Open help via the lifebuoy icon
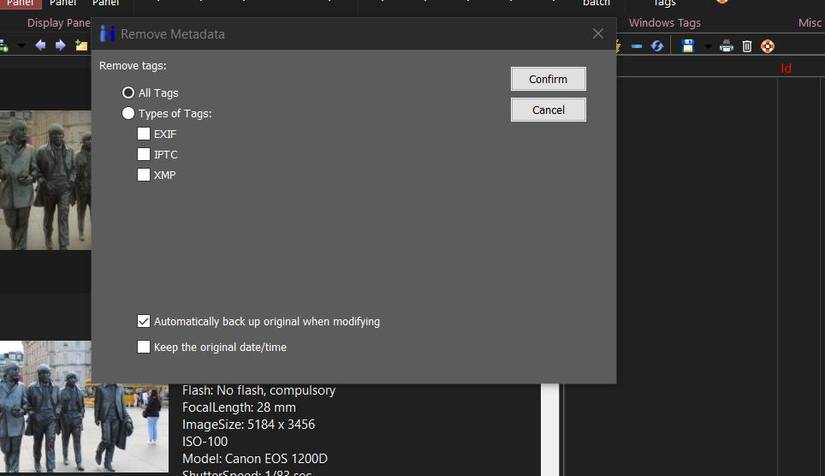825x476 pixels. pos(768,46)
